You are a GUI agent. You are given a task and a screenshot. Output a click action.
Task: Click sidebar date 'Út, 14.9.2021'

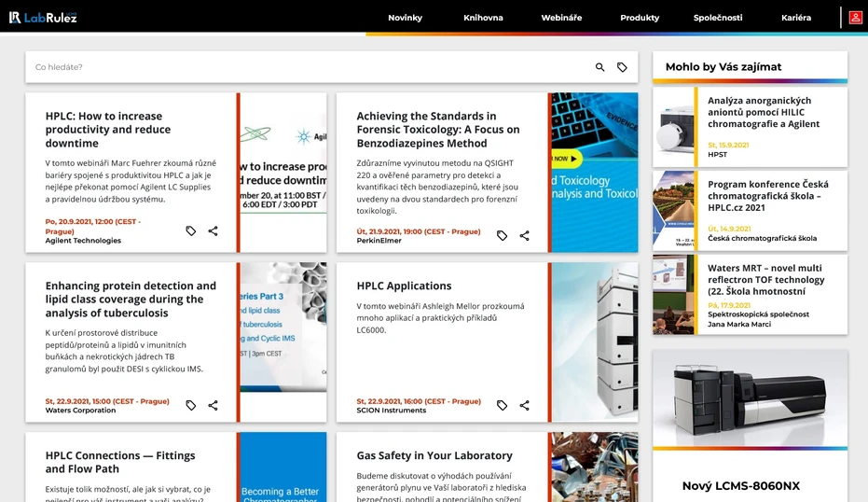(729, 229)
